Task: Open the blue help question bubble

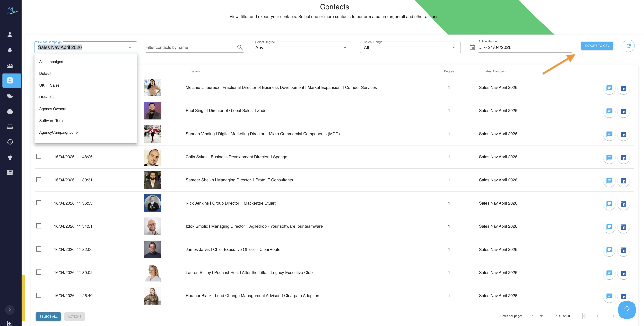Action: [x=627, y=310]
